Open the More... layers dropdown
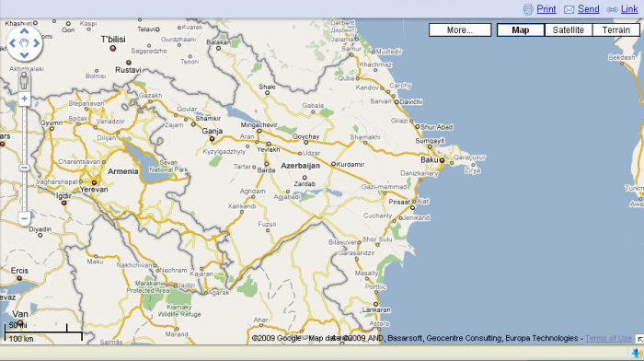The image size is (644, 361). click(x=460, y=30)
